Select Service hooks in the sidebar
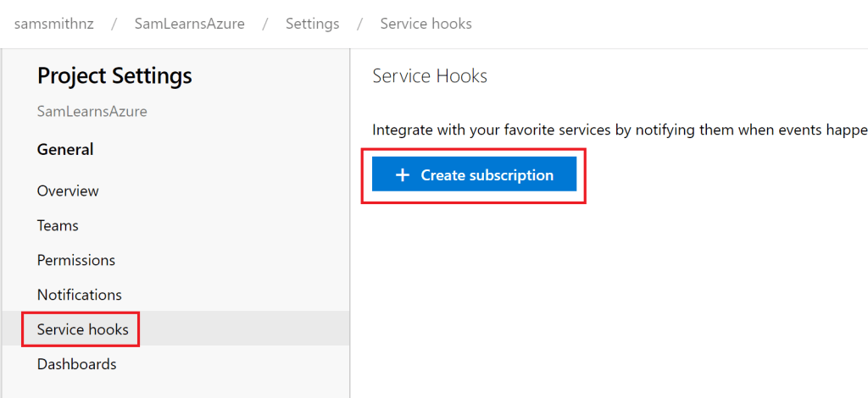Image resolution: width=868 pixels, height=398 pixels. coord(83,329)
